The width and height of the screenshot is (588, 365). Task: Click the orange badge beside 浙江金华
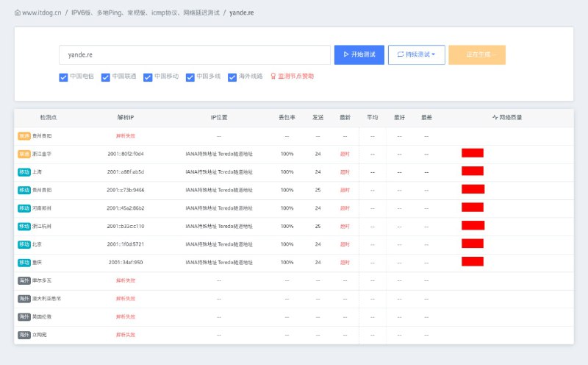[24, 154]
